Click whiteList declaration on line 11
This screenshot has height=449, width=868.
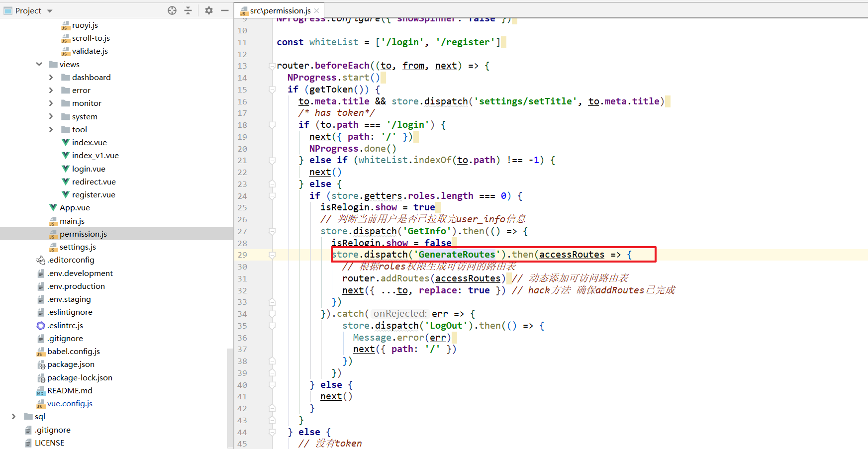pos(333,42)
